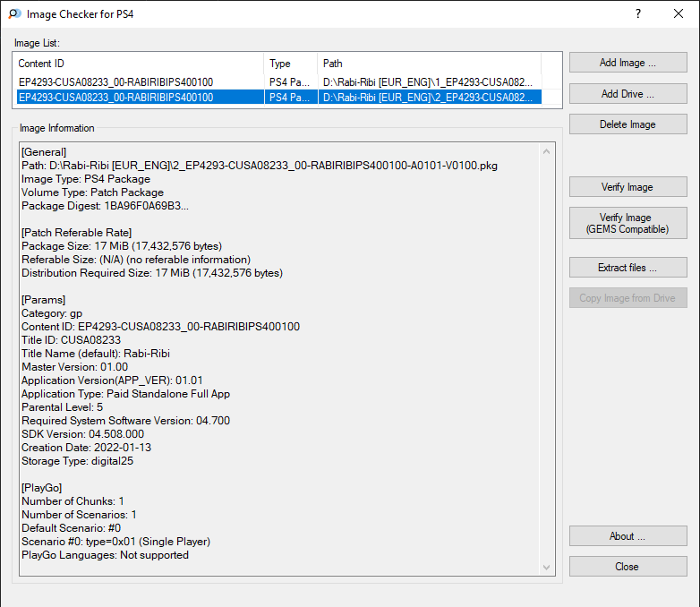Click the Content ID column header
Image resolution: width=700 pixels, height=607 pixels.
point(141,64)
